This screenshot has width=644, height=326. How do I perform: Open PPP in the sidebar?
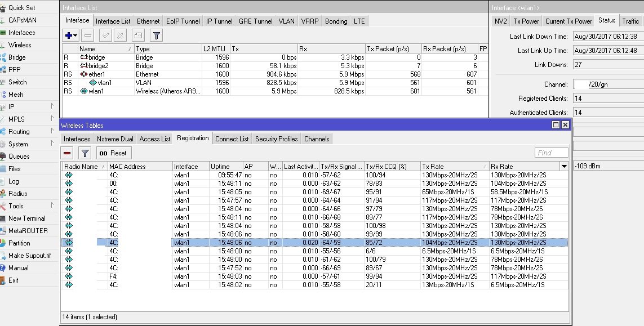click(15, 69)
